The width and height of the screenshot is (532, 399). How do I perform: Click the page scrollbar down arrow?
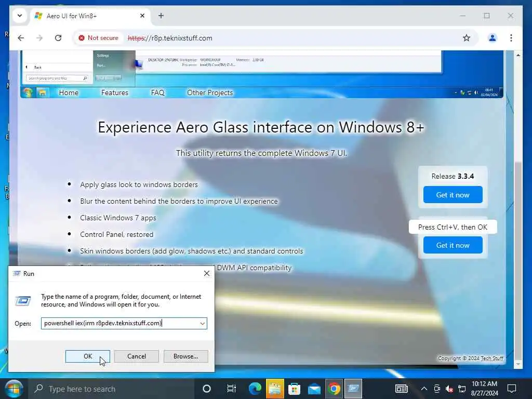pos(518,364)
